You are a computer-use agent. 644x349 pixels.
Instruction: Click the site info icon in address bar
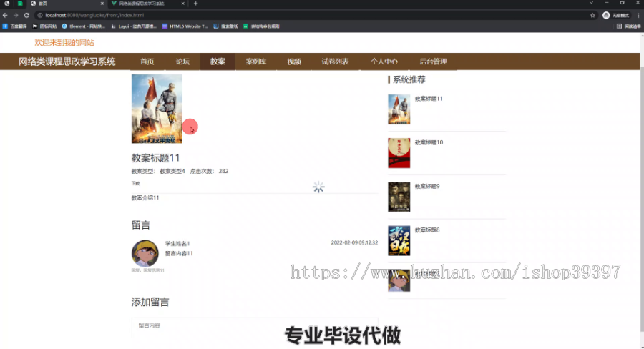(x=40, y=15)
